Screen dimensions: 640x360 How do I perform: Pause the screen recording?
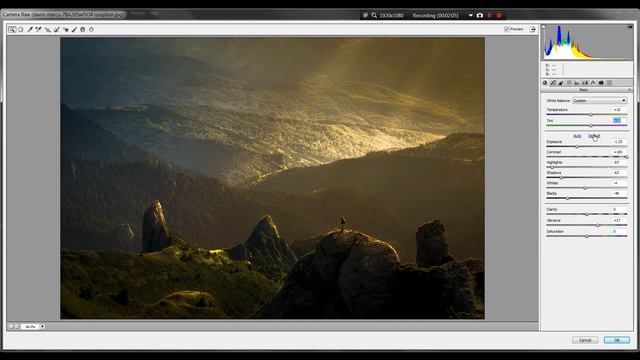click(x=490, y=16)
